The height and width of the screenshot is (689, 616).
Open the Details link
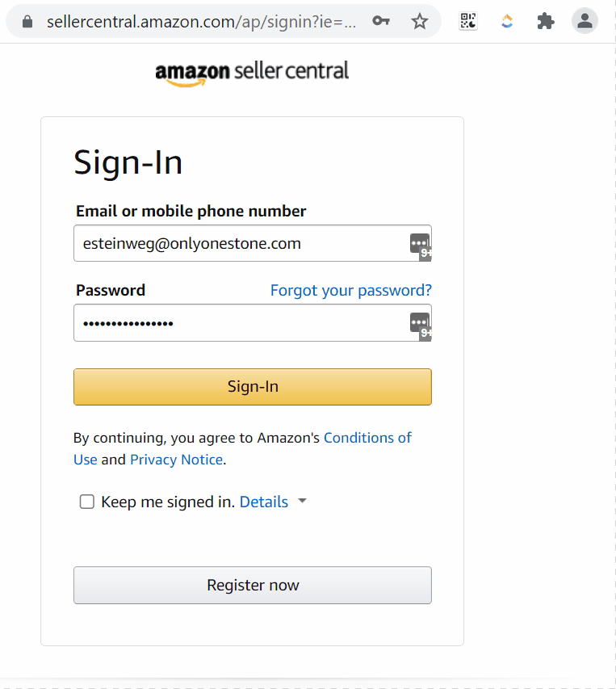click(x=264, y=502)
